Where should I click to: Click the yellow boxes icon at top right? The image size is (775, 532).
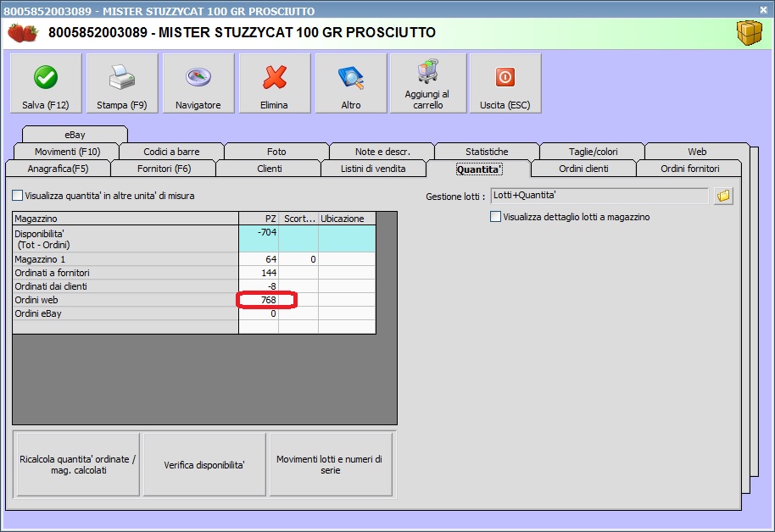tap(749, 33)
